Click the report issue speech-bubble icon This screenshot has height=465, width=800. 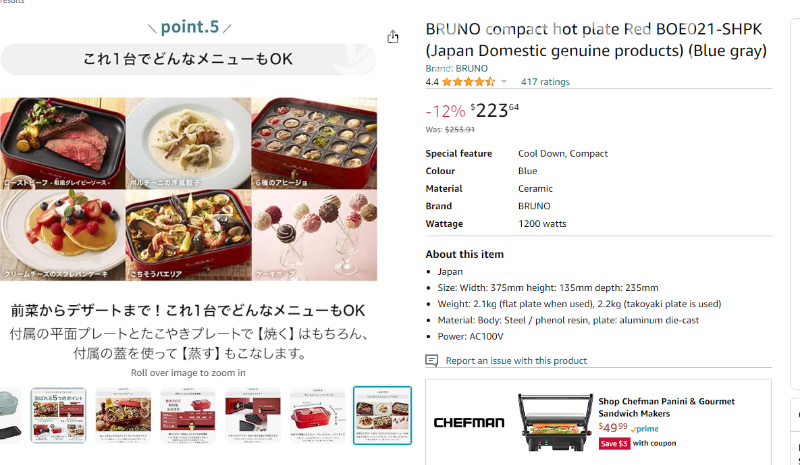point(432,360)
